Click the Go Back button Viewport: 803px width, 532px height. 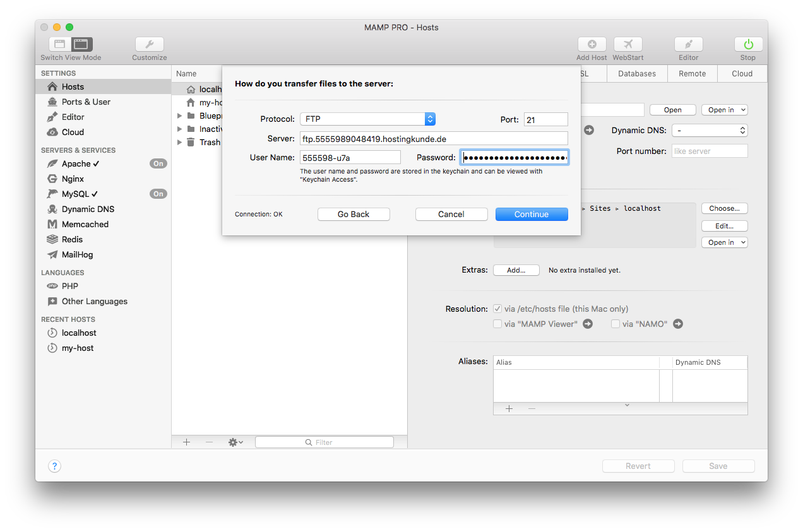coord(354,214)
